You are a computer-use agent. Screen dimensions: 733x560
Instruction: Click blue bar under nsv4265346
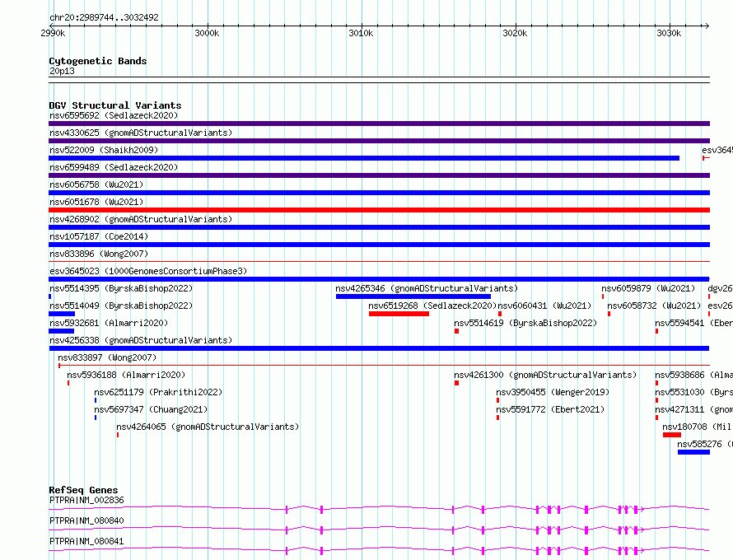tap(413, 296)
